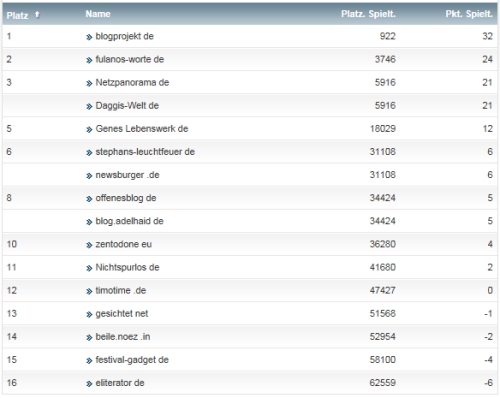This screenshot has width=500, height=398.
Task: Select the value 58100 in festival-gadget row
Action: (383, 360)
